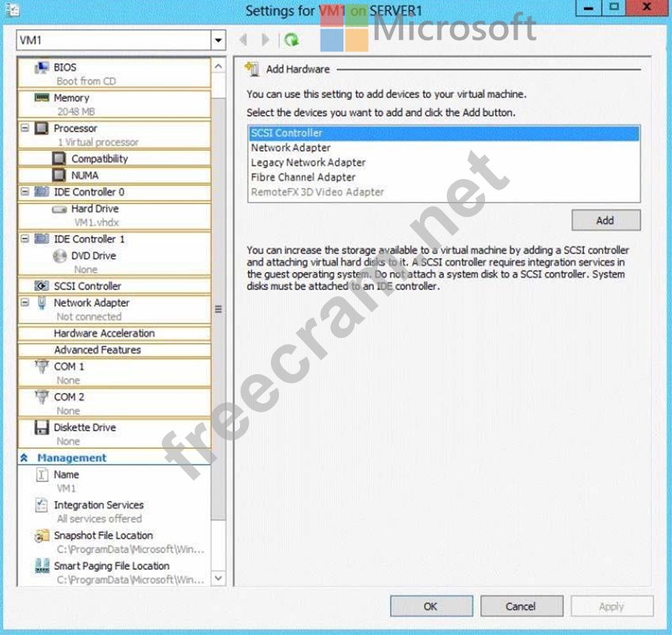The image size is (672, 635).
Task: Click the Name text icon
Action: [41, 475]
